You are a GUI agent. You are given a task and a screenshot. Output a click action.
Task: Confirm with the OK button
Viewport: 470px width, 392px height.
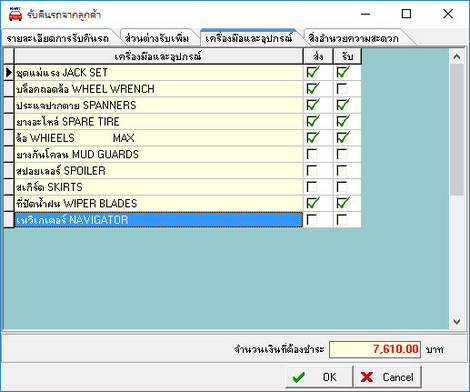[x=319, y=377]
